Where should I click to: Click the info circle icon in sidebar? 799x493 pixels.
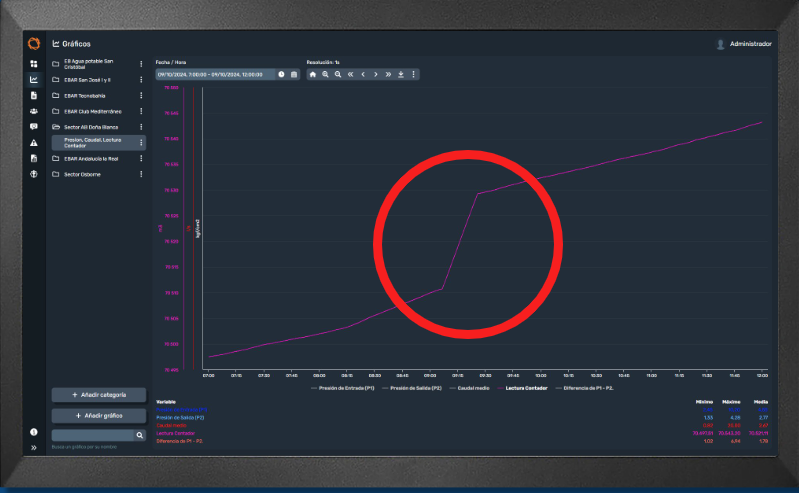34,432
